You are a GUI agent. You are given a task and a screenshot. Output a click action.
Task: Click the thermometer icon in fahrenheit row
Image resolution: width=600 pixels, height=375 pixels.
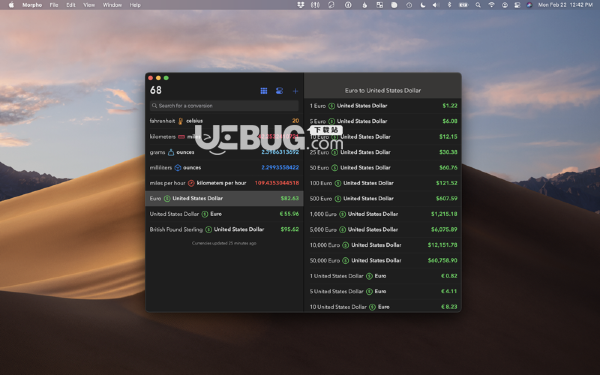click(x=181, y=121)
